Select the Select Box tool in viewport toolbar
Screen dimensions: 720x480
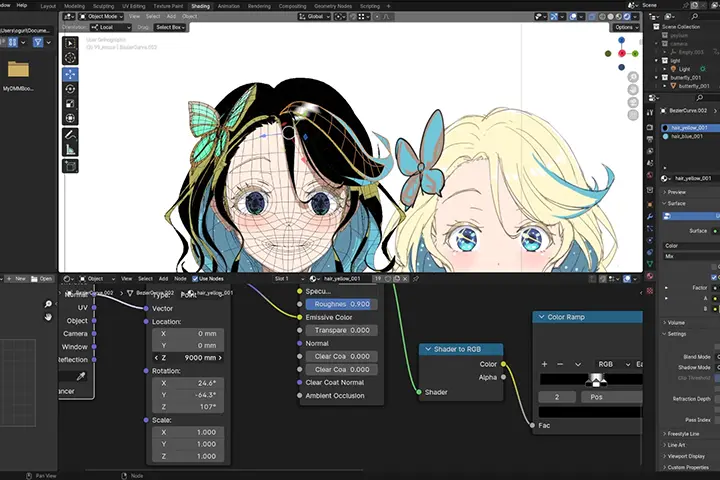point(70,43)
